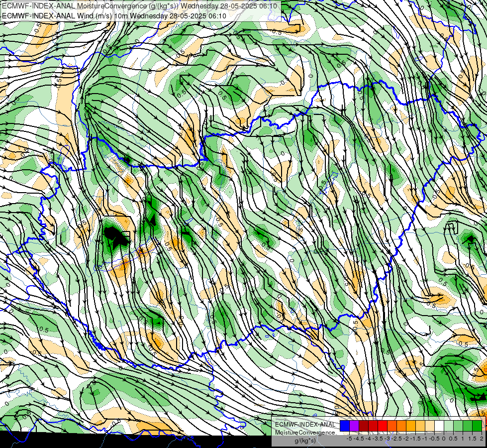The image size is (487, 448).
Task: Click the purple legend swatch
Action: coord(354,426)
